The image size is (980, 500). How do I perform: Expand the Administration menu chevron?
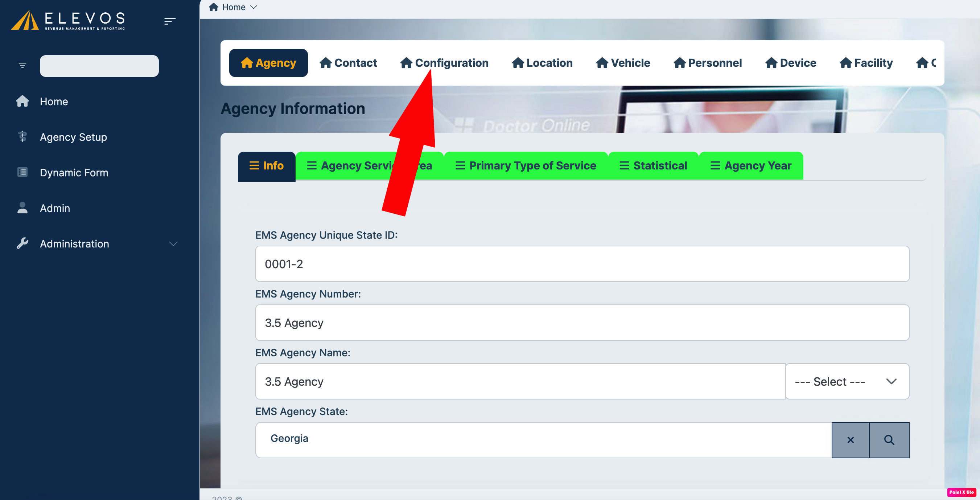click(173, 244)
